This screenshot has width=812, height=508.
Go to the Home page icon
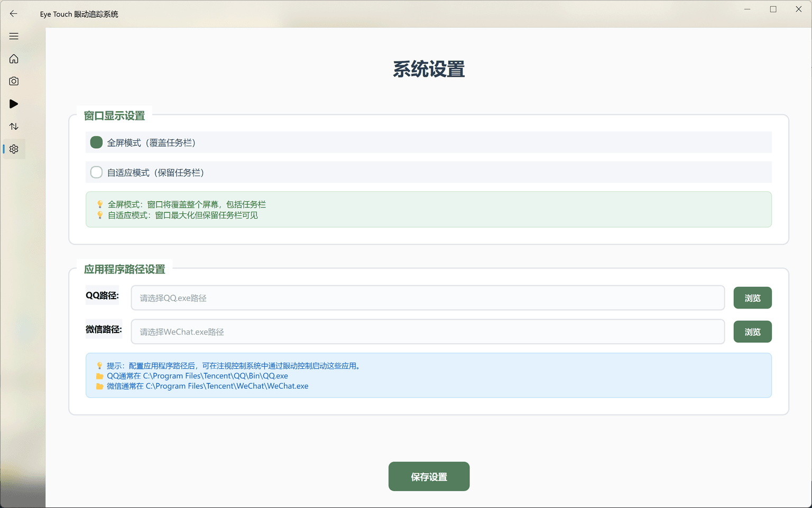click(14, 59)
